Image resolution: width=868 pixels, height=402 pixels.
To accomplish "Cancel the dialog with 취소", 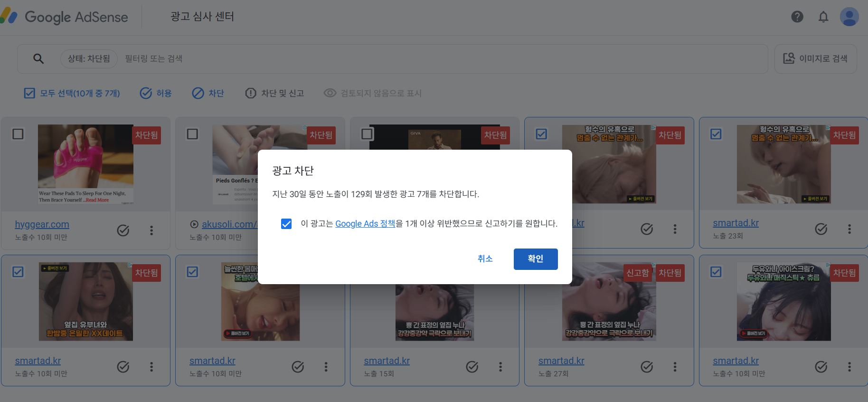I will [485, 259].
